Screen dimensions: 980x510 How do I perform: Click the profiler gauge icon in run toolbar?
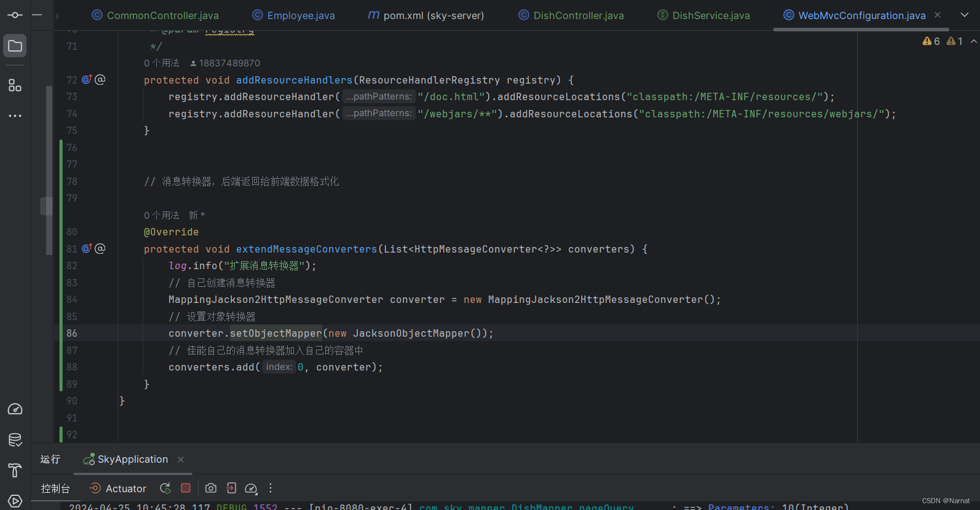point(251,488)
